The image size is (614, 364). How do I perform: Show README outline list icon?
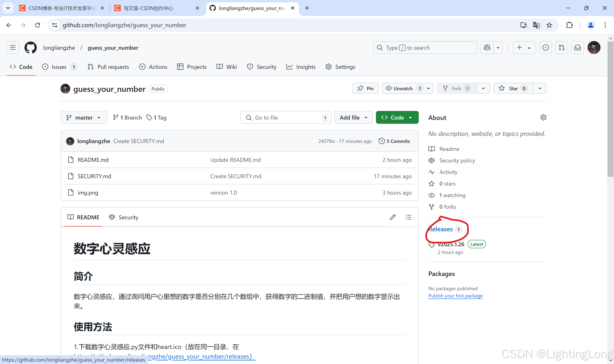pyautogui.click(x=408, y=217)
